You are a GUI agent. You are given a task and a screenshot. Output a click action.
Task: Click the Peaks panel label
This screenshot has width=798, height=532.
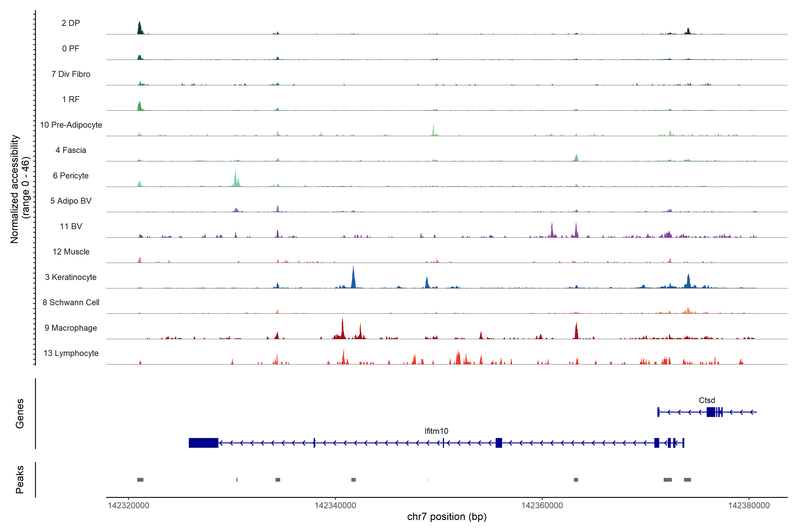(x=20, y=479)
